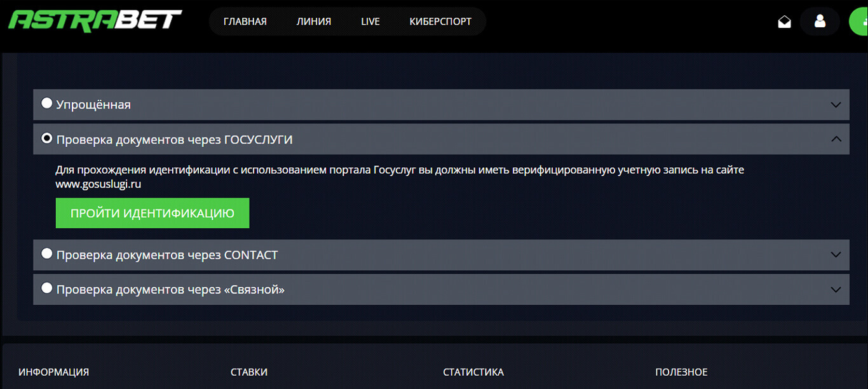Click the СТАВКИ footer heading
This screenshot has width=868, height=389.
(249, 372)
